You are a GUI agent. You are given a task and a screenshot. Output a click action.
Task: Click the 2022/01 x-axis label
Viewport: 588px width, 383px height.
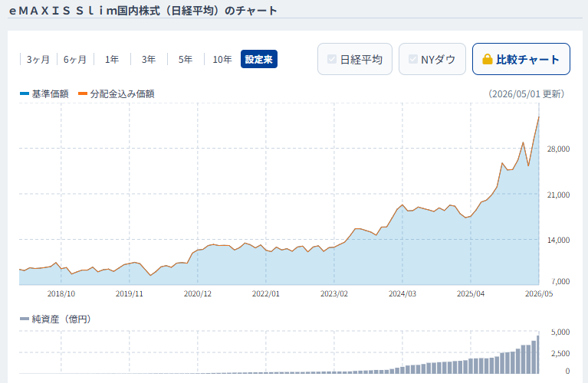pyautogui.click(x=266, y=293)
